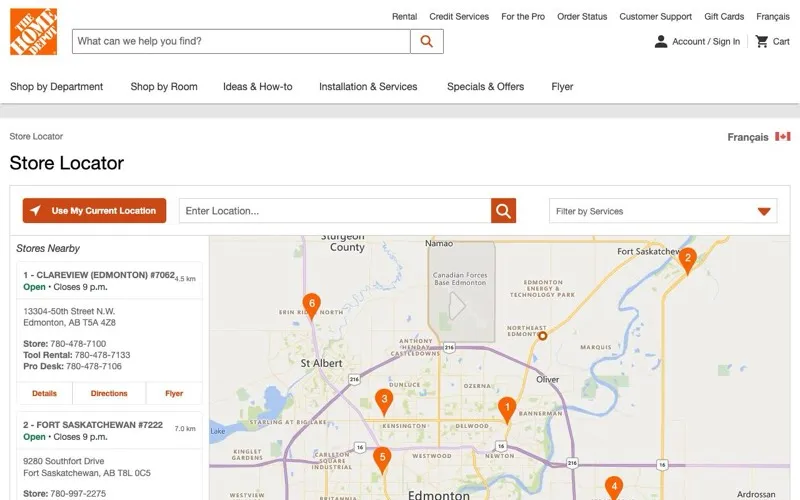This screenshot has height=500, width=800.
Task: Select map pin number 1
Action: (507, 410)
